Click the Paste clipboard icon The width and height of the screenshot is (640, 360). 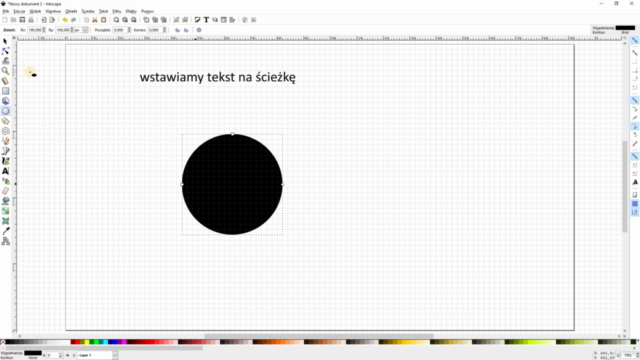[104, 20]
